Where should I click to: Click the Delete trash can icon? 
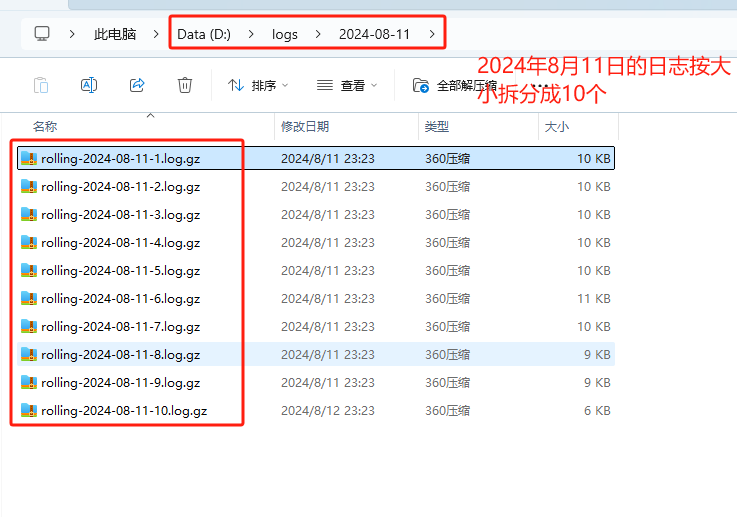coord(185,85)
